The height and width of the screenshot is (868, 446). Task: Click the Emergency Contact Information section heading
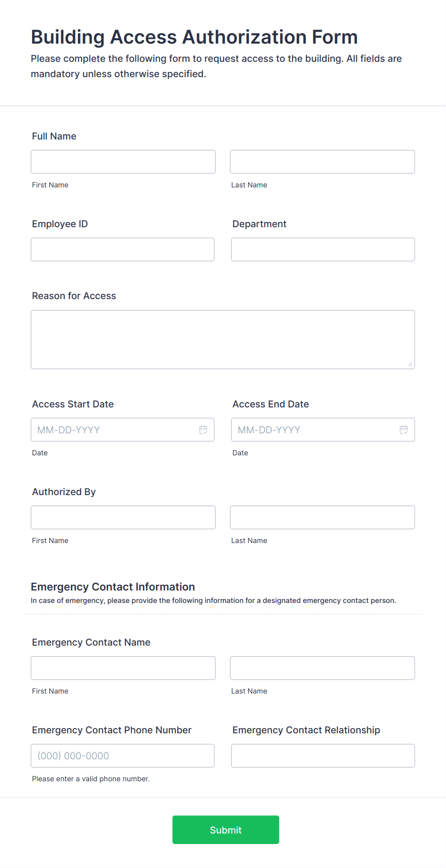[x=112, y=587]
